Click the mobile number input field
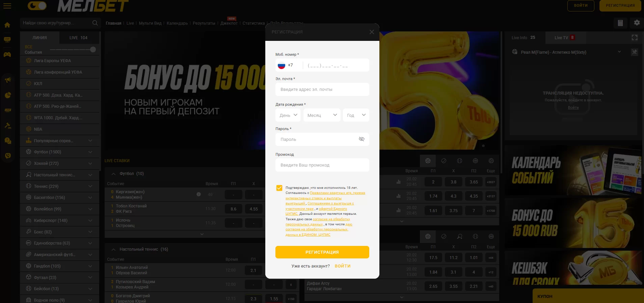 (336, 65)
